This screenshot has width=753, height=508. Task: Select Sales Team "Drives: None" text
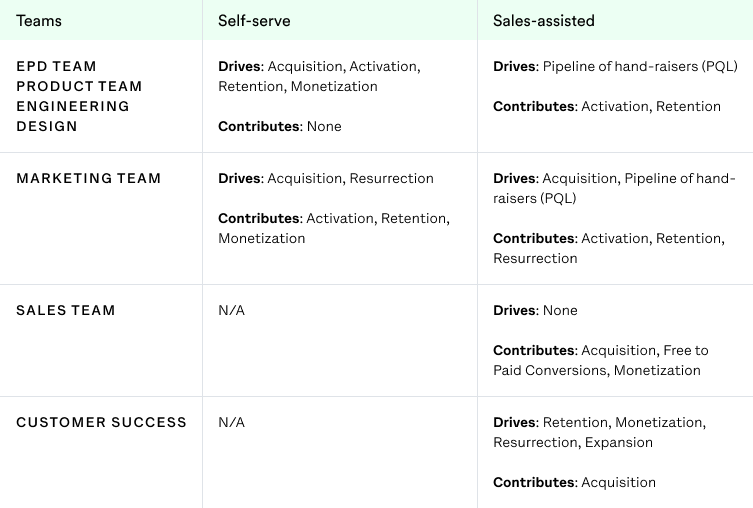pos(535,311)
